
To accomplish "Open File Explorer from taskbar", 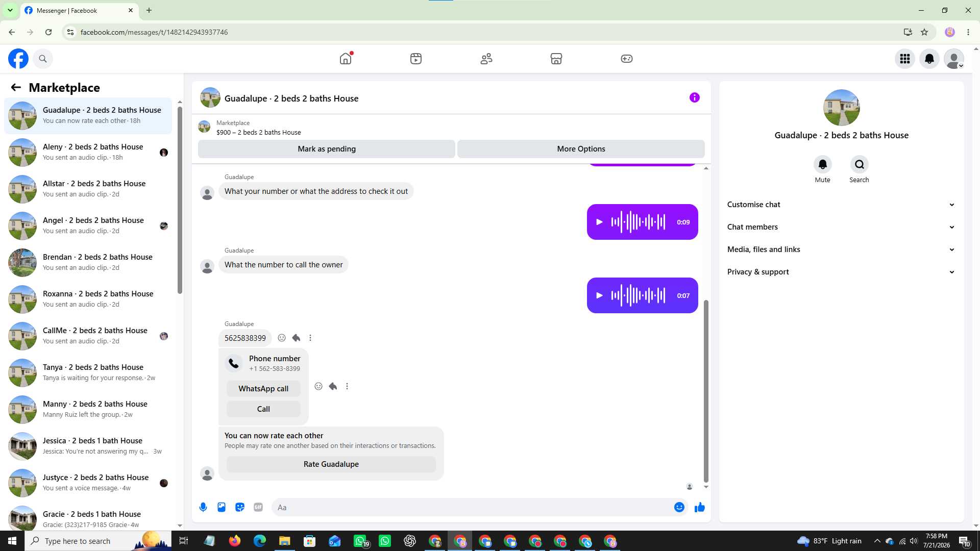I will point(284,541).
